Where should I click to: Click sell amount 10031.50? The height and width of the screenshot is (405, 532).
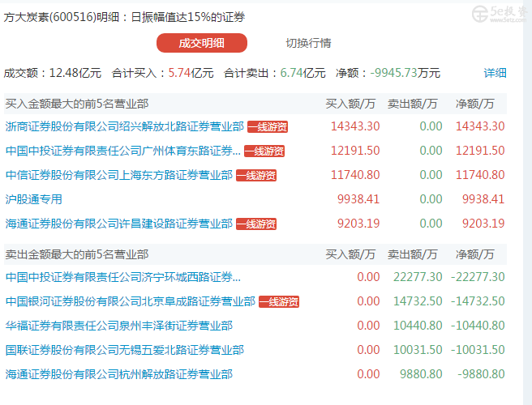pyautogui.click(x=418, y=350)
